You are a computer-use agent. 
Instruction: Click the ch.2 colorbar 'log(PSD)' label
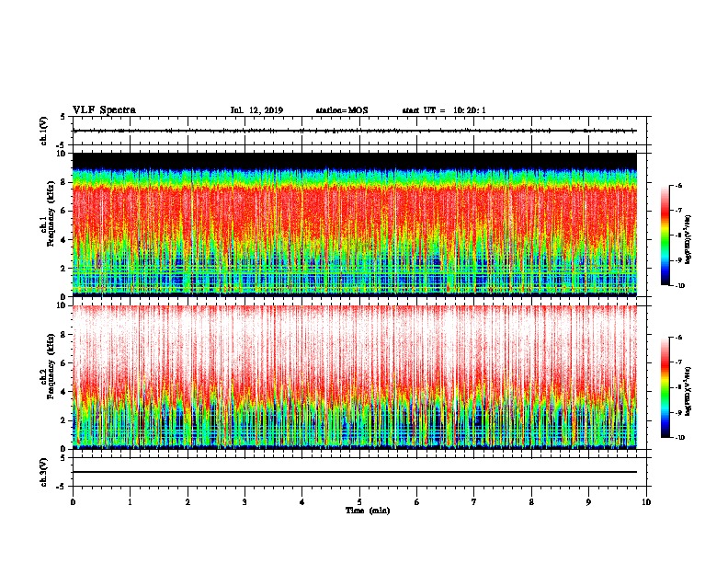(x=688, y=392)
